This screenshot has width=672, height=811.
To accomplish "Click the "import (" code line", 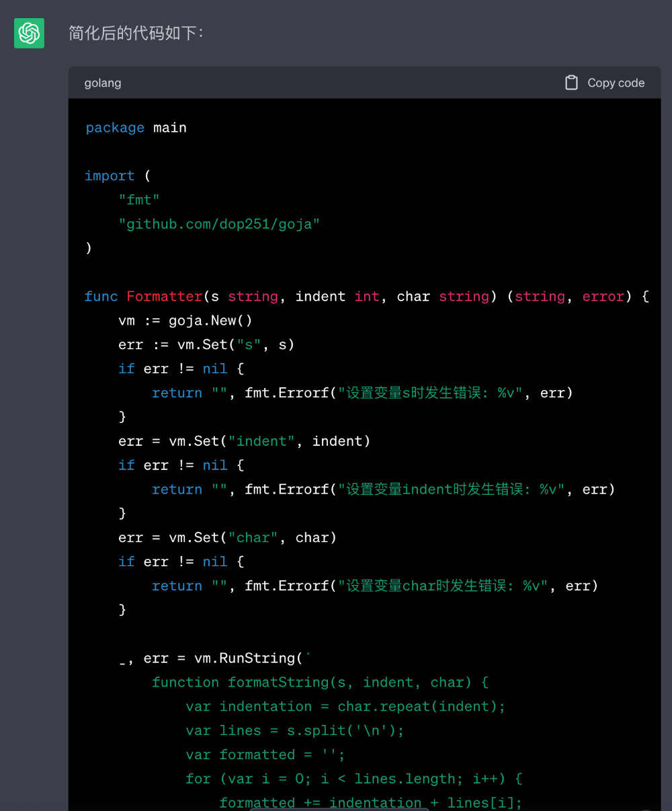I will [x=118, y=176].
